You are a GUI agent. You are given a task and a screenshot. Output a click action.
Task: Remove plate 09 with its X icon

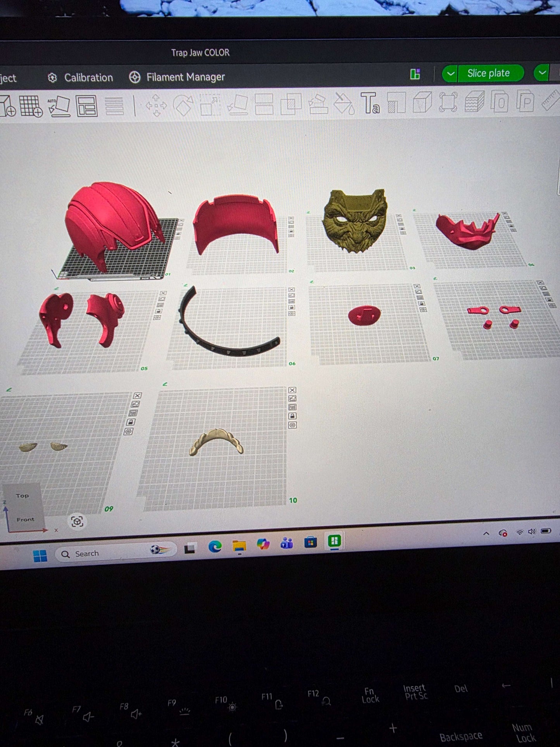click(137, 395)
